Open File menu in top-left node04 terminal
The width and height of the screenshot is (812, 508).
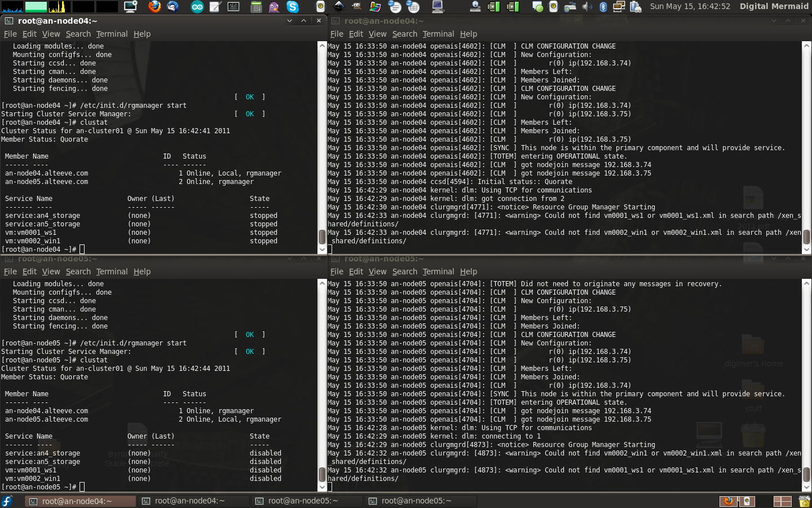[x=10, y=34]
